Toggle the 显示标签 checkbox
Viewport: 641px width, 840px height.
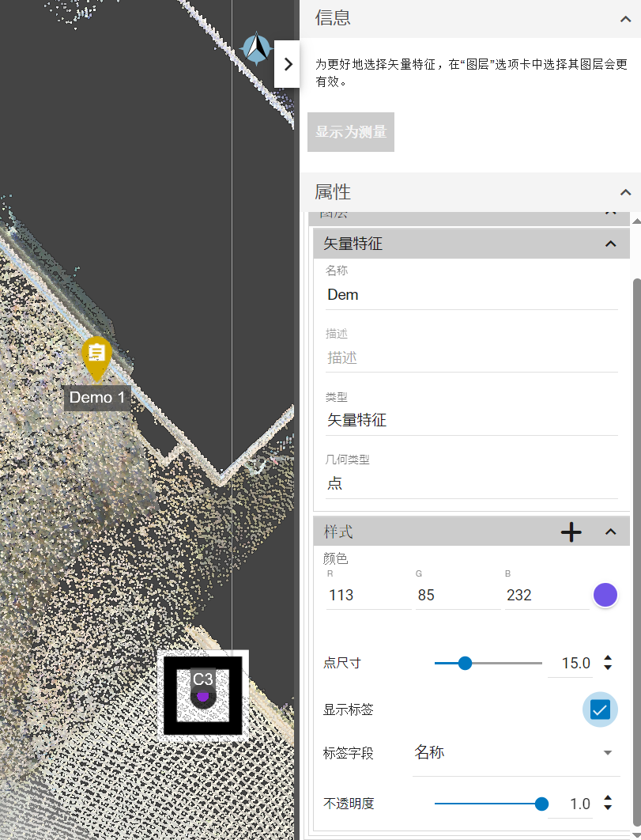tap(600, 709)
